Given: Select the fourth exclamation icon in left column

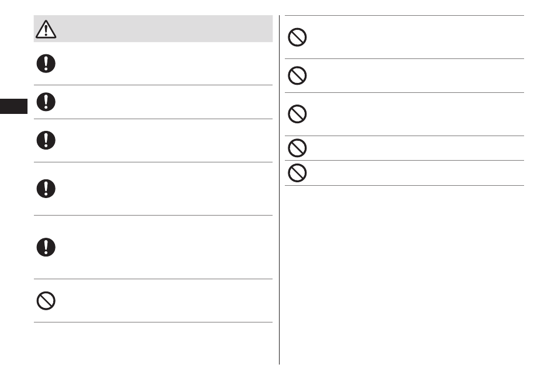Looking at the screenshot, I should click(46, 189).
